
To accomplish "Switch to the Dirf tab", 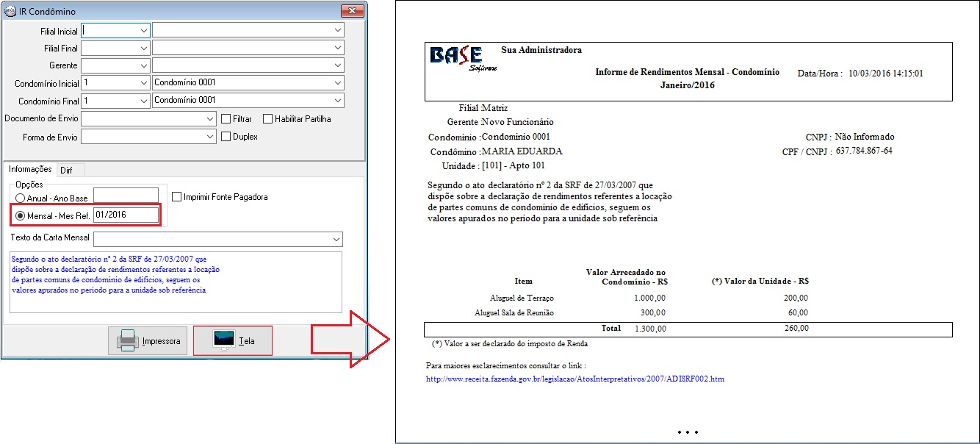I will point(66,170).
